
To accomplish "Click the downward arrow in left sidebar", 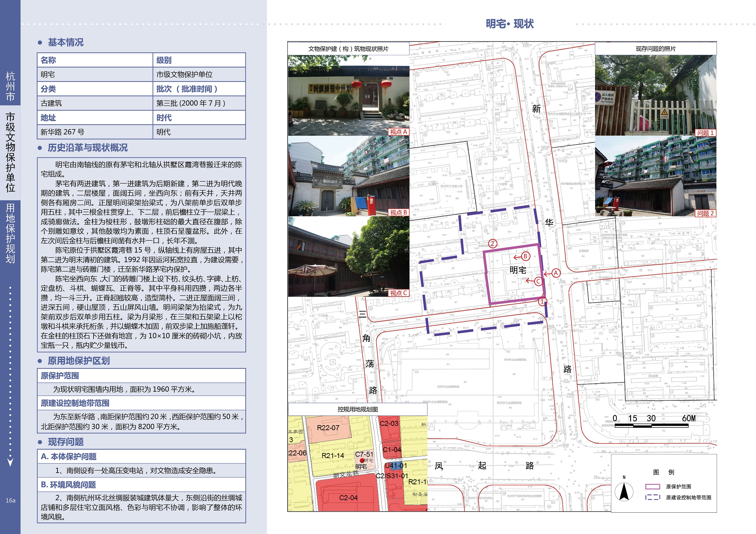I will click(x=10, y=462).
